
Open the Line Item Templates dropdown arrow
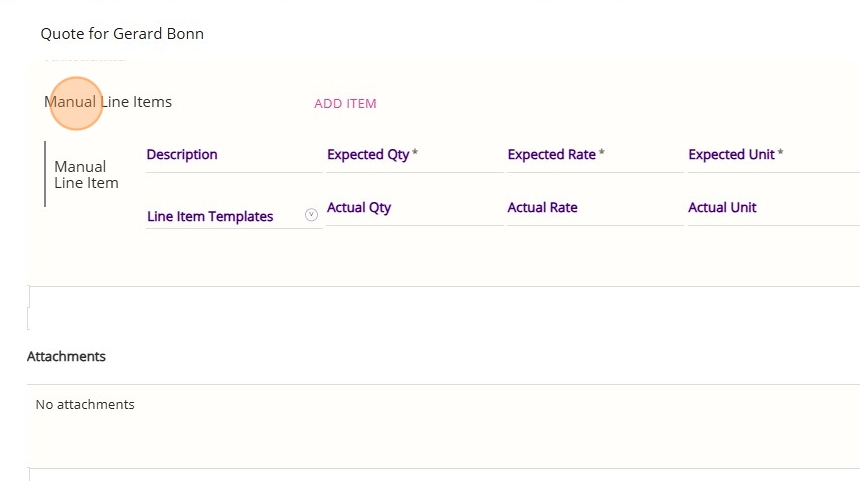(x=311, y=215)
